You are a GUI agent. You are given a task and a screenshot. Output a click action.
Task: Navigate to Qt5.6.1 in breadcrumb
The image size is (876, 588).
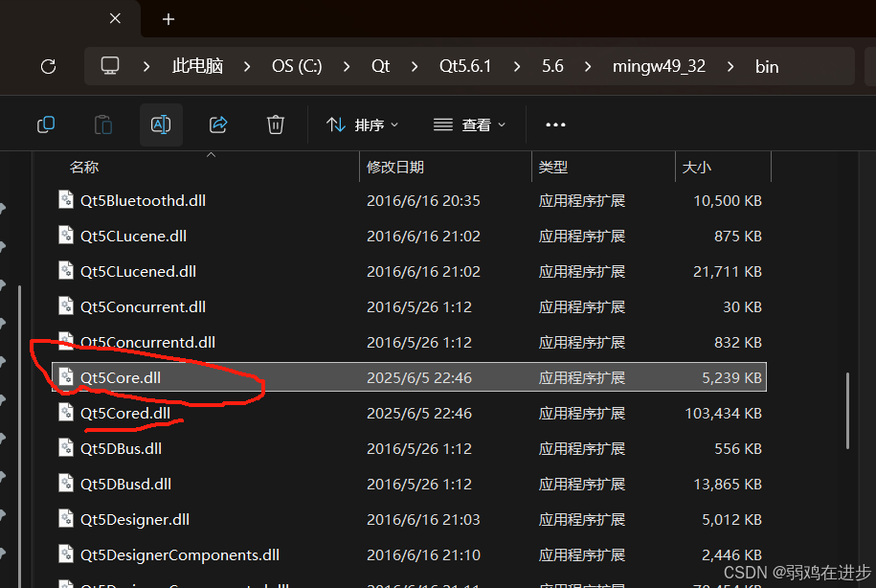[465, 66]
